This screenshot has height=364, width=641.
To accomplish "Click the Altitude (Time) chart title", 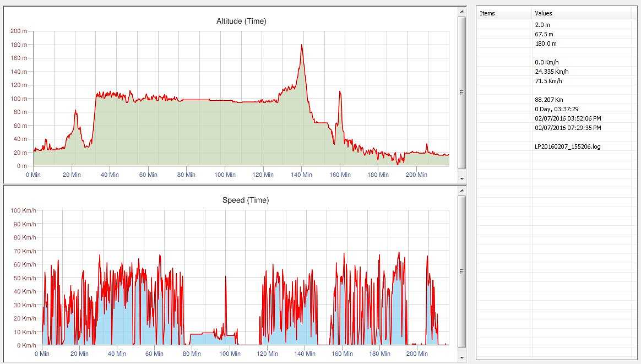I will [241, 21].
